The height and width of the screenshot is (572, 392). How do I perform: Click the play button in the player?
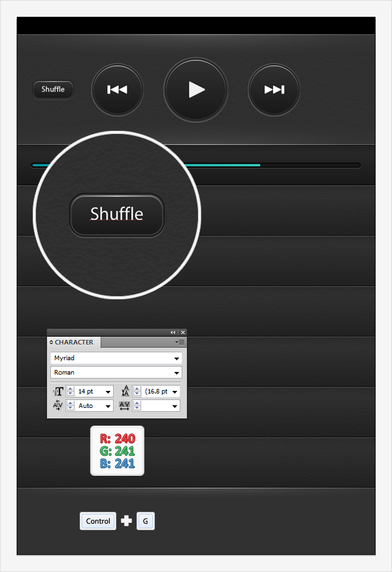point(196,90)
